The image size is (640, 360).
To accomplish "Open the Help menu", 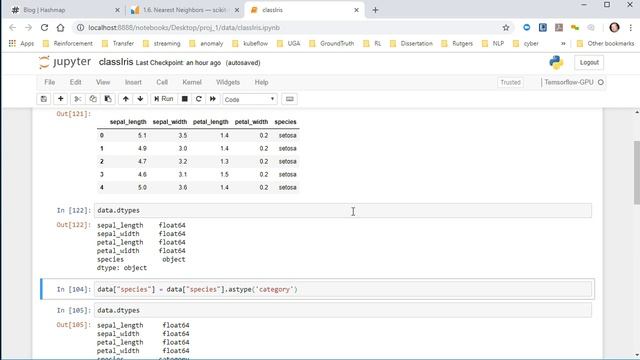I will coord(261,82).
